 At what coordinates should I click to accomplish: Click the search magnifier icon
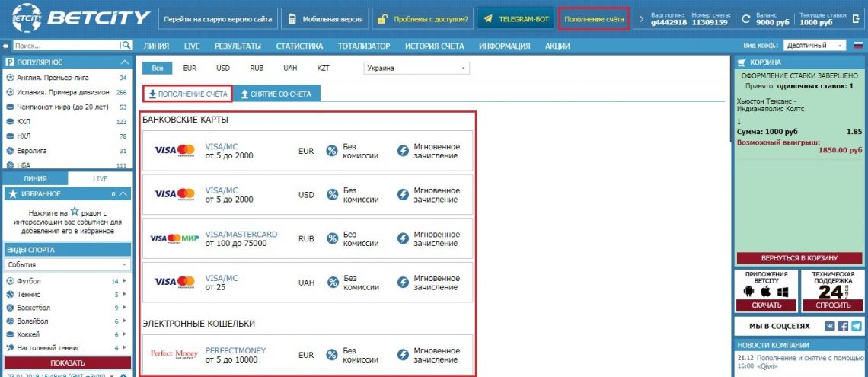[126, 46]
